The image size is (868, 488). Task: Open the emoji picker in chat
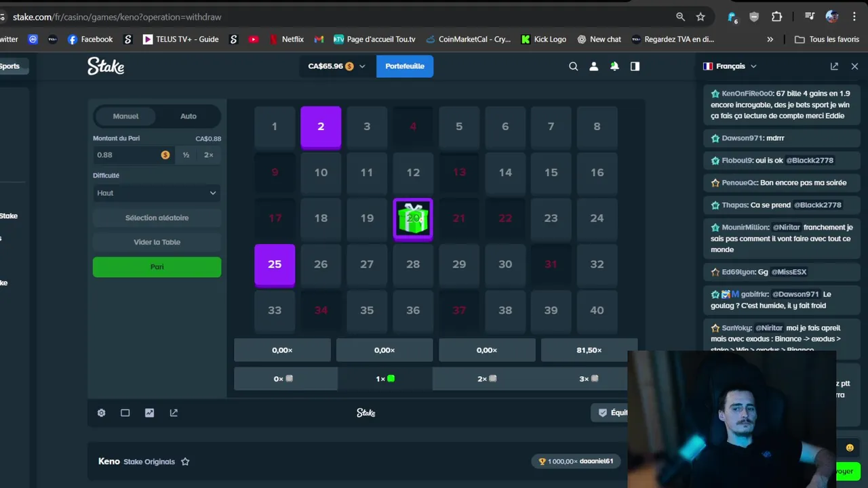[850, 447]
